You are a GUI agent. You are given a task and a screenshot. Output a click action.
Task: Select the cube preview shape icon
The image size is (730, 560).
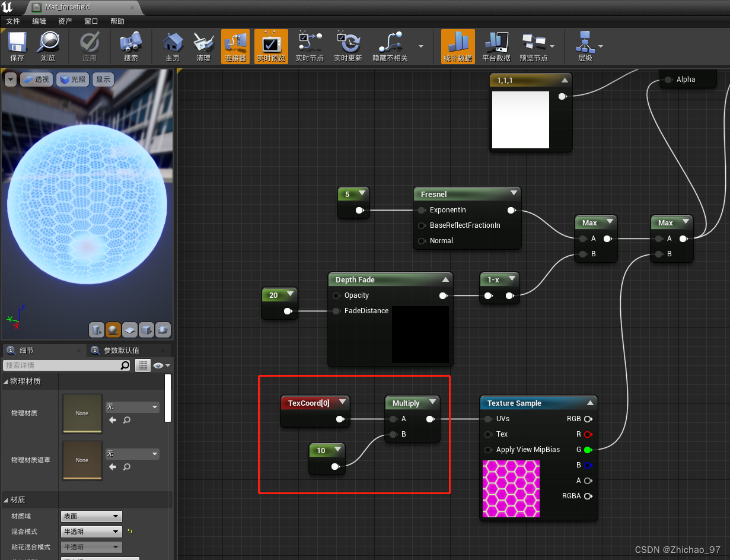click(146, 329)
